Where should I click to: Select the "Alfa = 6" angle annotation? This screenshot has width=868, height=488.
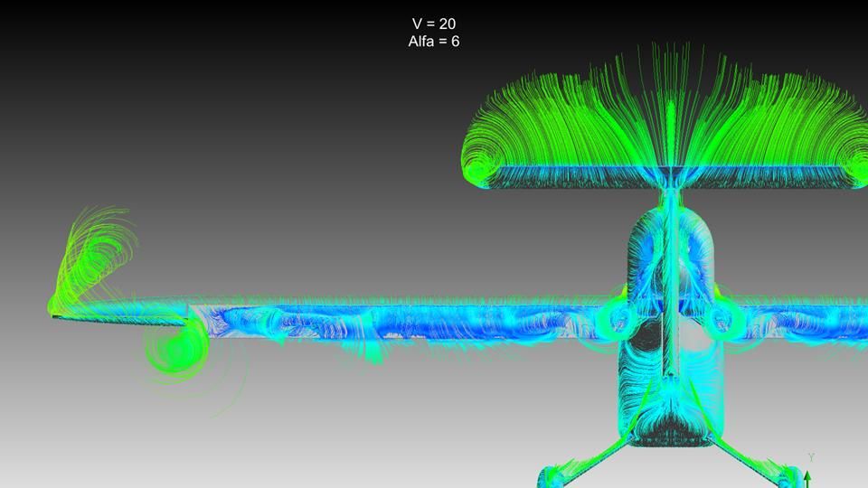pos(434,41)
